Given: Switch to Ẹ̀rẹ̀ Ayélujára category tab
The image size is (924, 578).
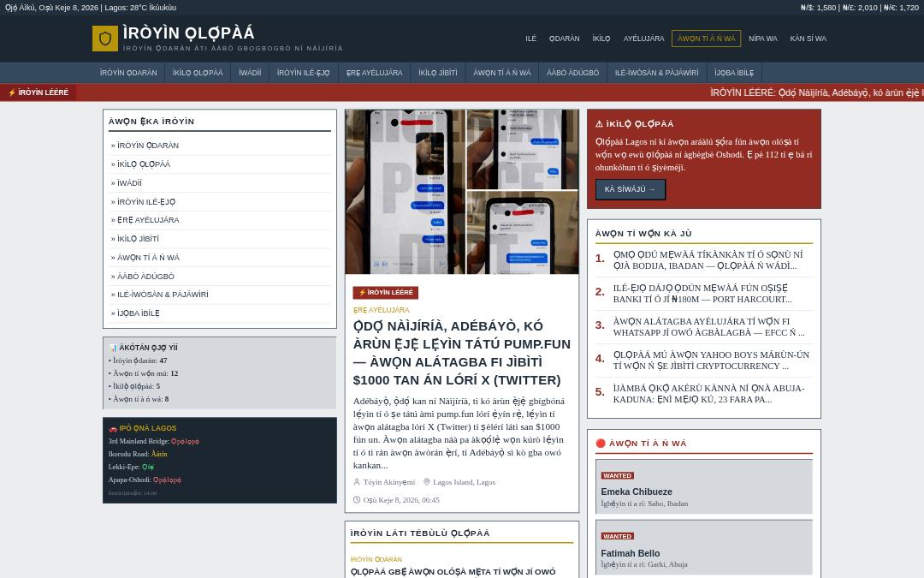Looking at the screenshot, I should (374, 73).
